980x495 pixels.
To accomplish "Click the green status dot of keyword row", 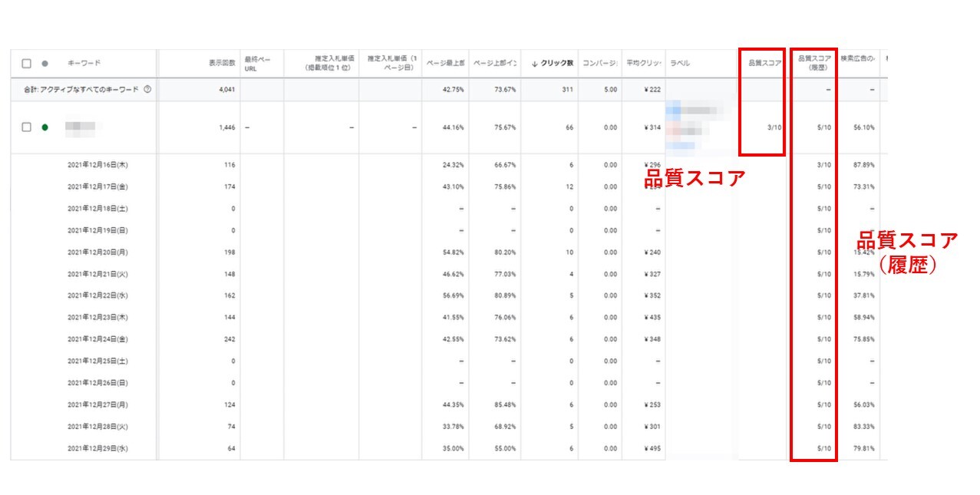I will (45, 127).
